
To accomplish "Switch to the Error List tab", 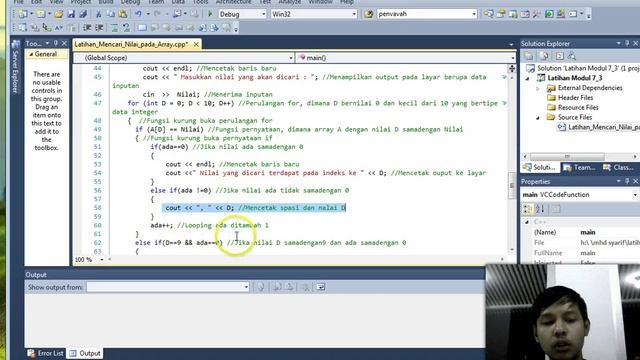I will [46, 353].
